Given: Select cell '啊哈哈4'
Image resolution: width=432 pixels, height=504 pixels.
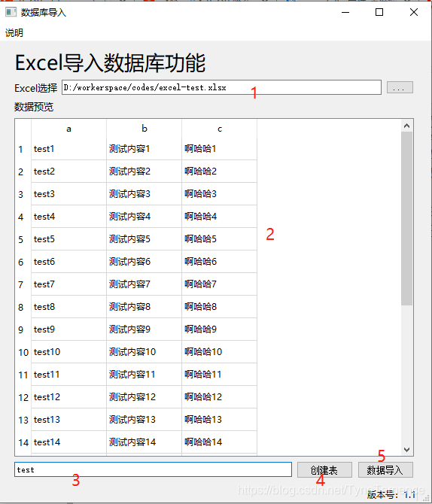Looking at the screenshot, I should pyautogui.click(x=219, y=217).
